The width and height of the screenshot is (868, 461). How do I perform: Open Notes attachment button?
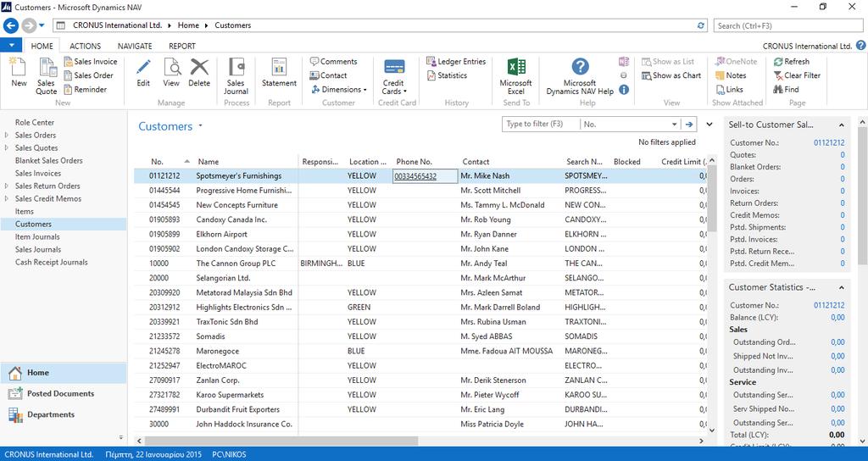coord(731,75)
